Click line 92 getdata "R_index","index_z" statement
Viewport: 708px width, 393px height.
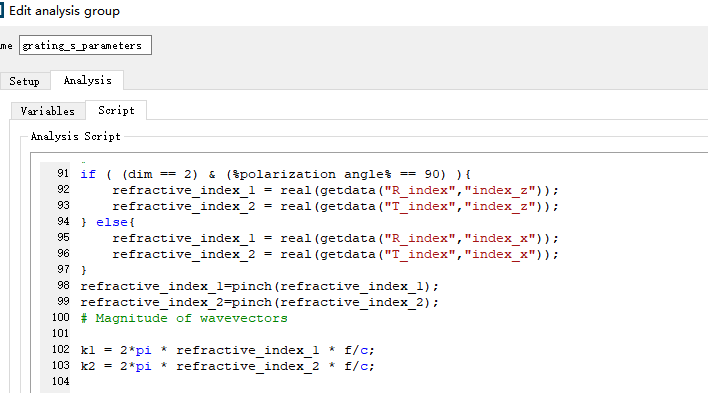point(335,190)
